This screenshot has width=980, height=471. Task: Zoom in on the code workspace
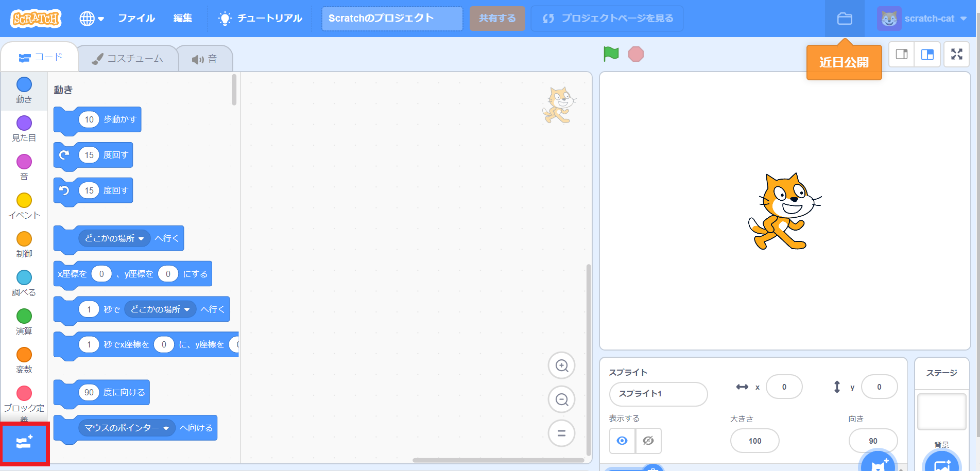point(561,365)
